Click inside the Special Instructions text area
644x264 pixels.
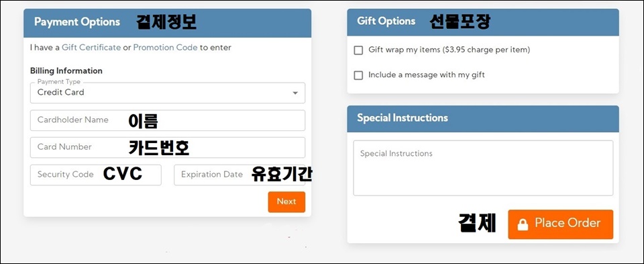[483, 168]
